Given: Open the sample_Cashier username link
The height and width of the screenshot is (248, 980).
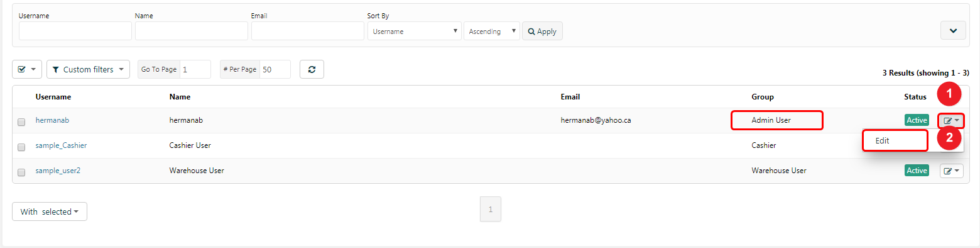Looking at the screenshot, I should click(x=61, y=145).
